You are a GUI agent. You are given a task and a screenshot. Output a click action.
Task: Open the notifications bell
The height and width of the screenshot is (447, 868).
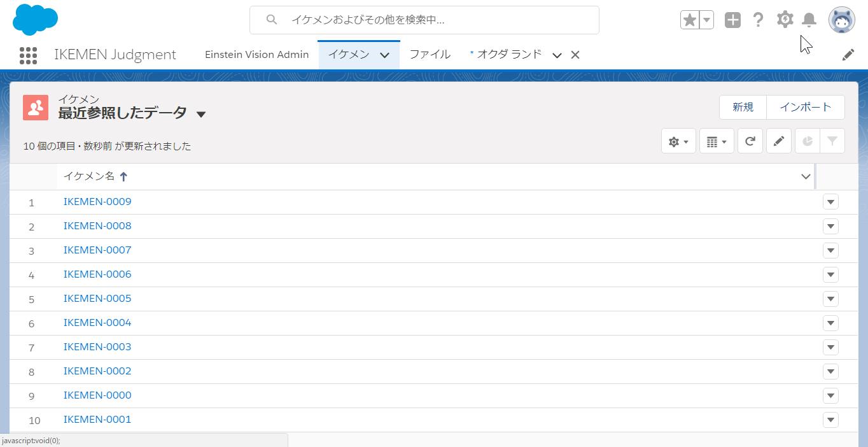pos(809,20)
